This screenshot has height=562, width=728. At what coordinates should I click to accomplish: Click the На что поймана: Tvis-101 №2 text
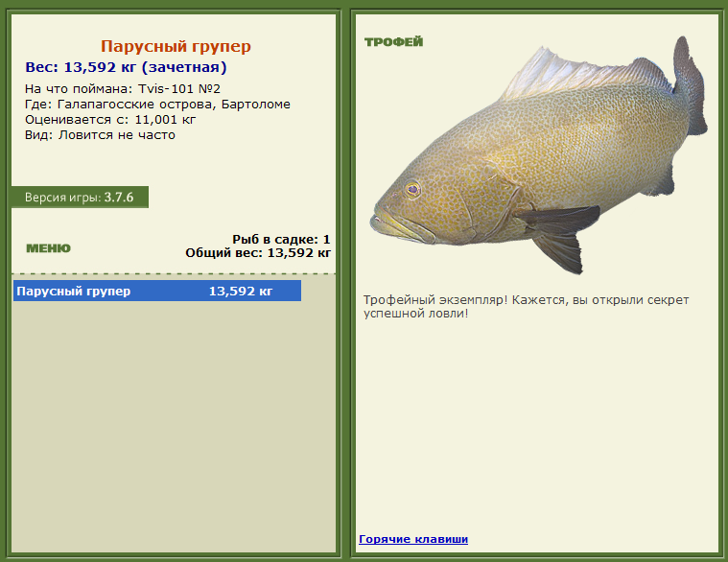(x=123, y=88)
